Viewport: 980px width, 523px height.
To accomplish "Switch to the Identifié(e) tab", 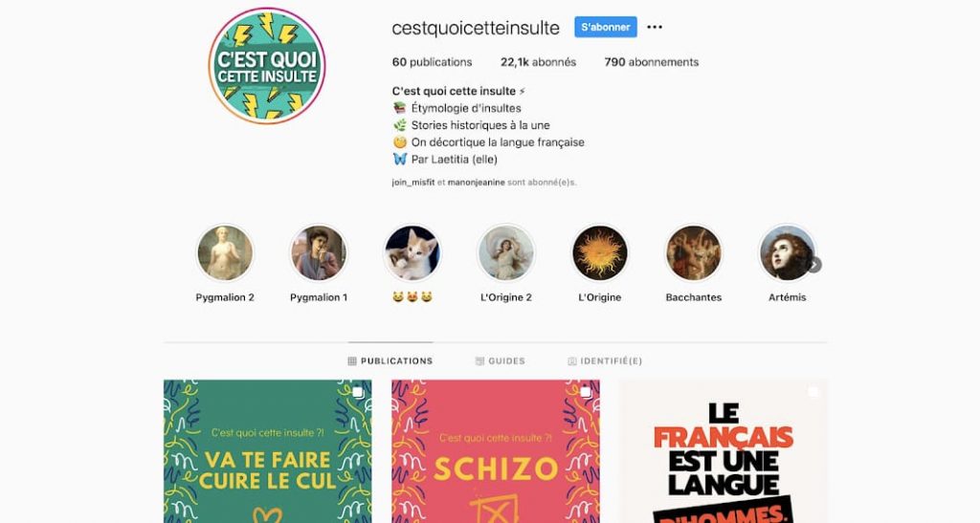I will point(605,360).
